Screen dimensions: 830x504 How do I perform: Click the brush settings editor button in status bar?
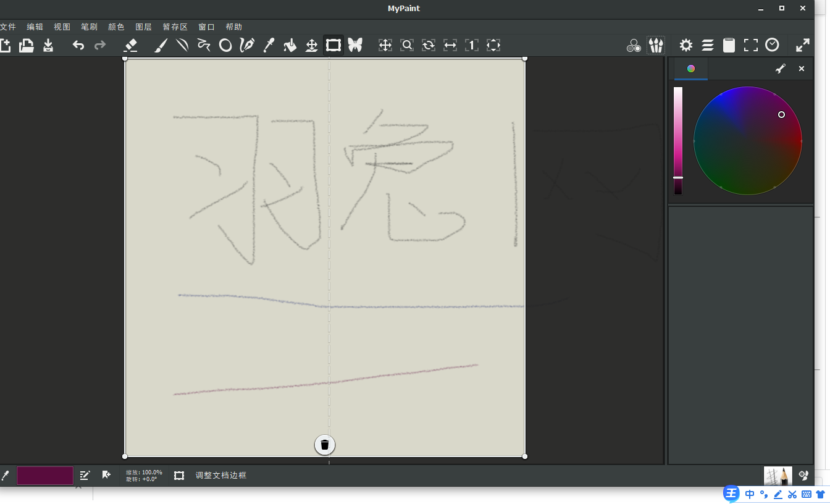click(85, 475)
